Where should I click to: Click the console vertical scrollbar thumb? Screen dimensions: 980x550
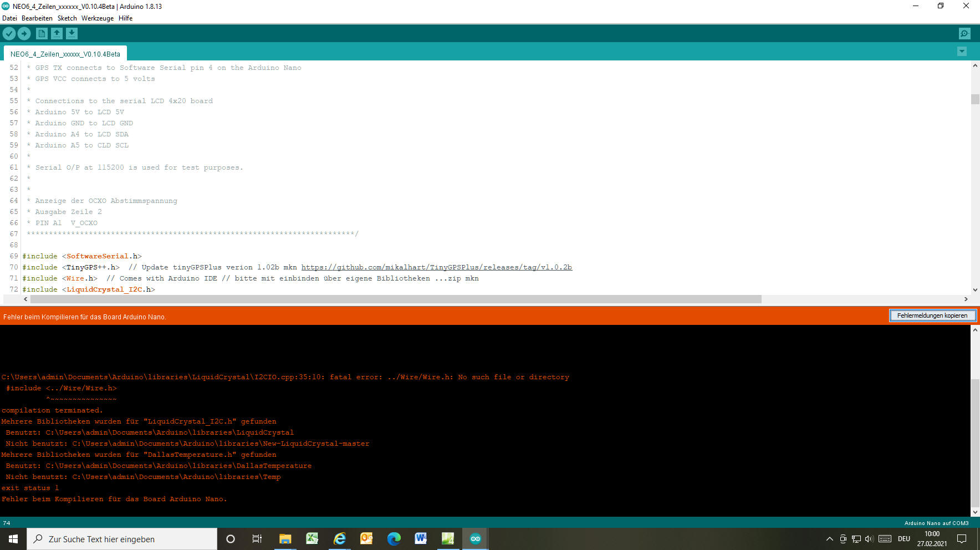tap(975, 442)
